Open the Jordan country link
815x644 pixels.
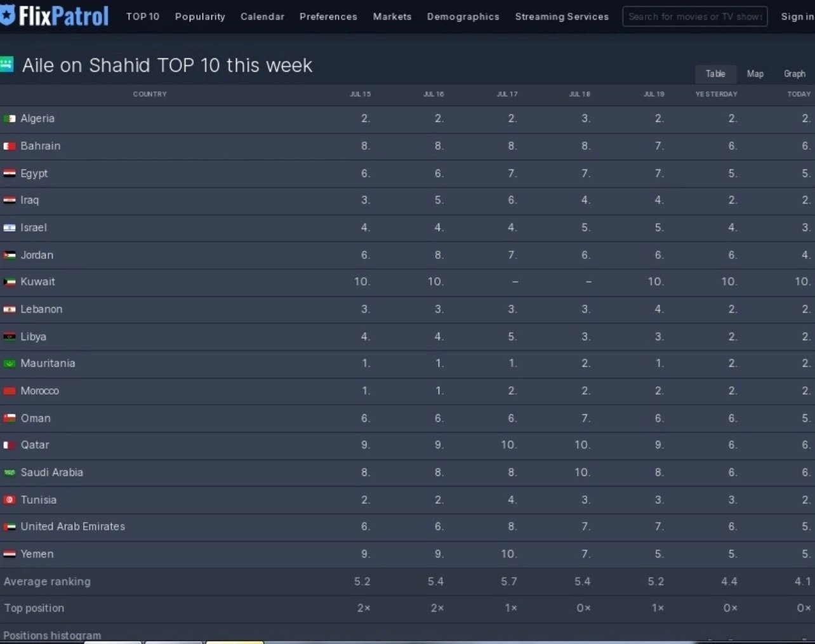pyautogui.click(x=37, y=255)
